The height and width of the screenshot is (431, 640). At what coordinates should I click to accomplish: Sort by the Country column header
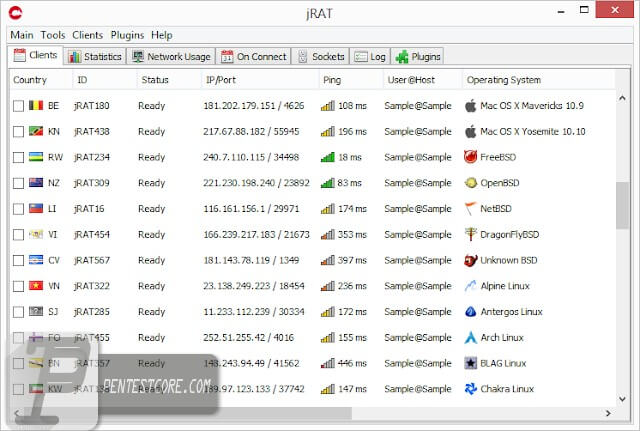41,80
